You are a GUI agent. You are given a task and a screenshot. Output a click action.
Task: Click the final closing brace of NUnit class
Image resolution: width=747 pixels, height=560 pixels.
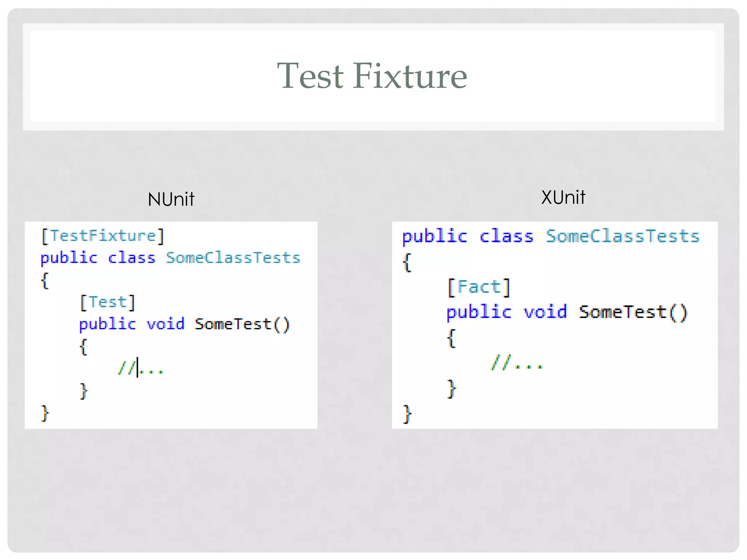coord(45,413)
